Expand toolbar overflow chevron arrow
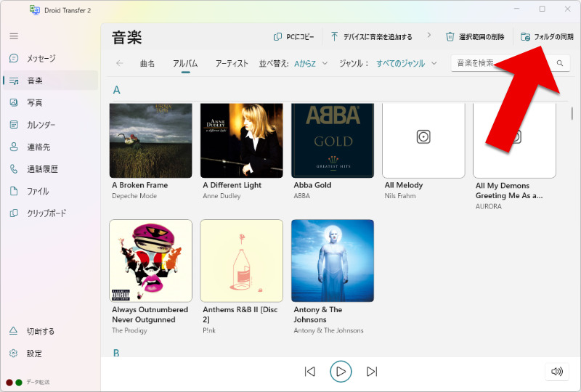 (428, 36)
